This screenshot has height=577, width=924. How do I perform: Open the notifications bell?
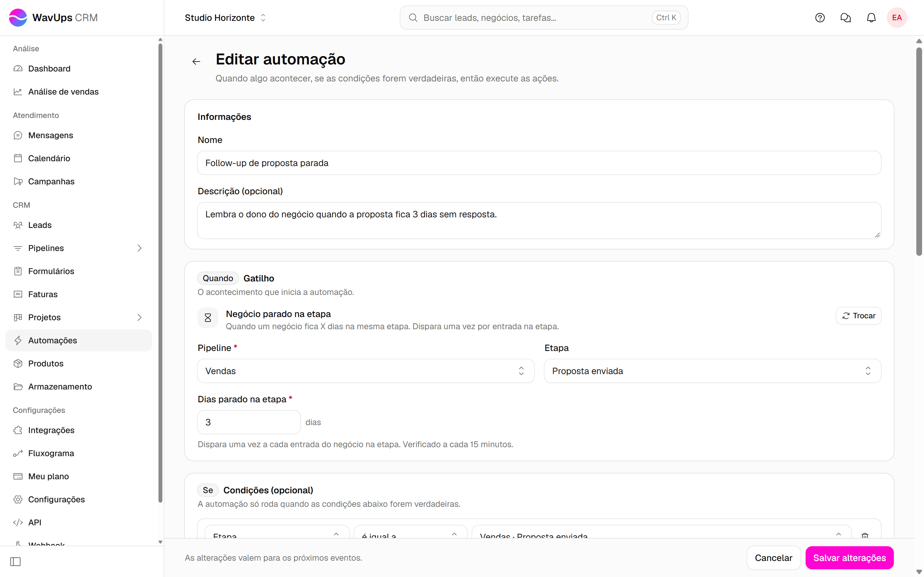(x=871, y=18)
